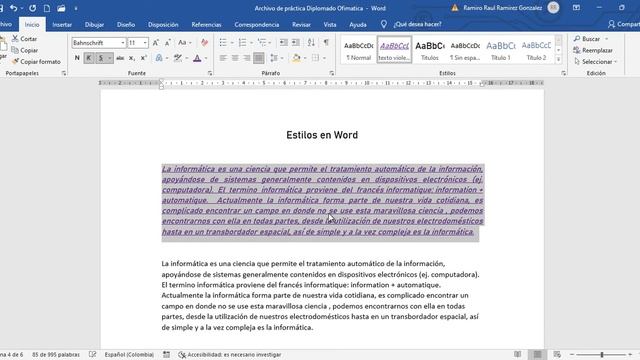Apply the Sin espaciado style
The image size is (640, 360).
465,50
